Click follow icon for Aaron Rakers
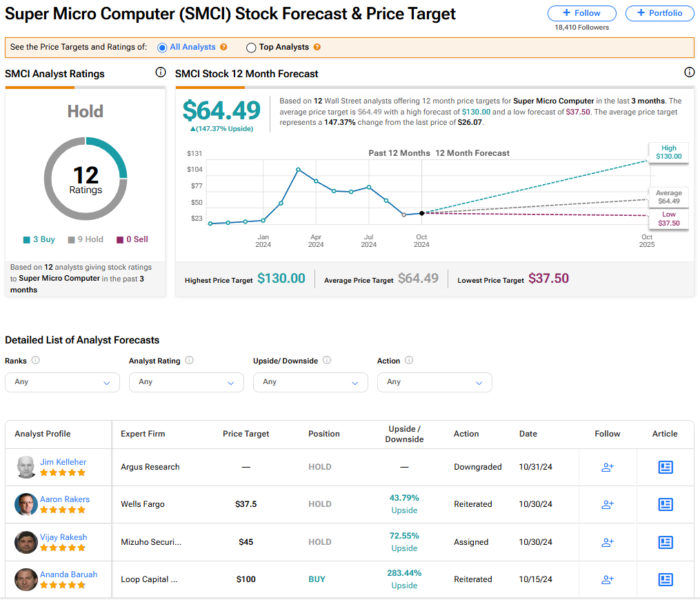Viewport: 700px width, 600px height. coord(608,504)
